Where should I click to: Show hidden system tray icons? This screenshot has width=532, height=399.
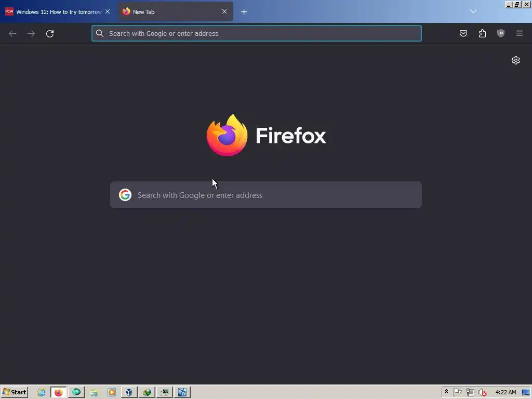coord(446,392)
